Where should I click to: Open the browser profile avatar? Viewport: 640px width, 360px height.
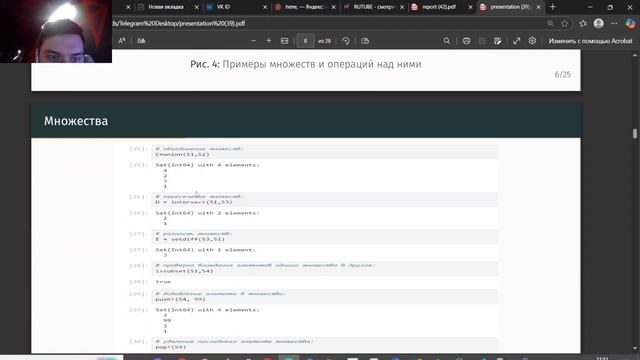[598, 24]
